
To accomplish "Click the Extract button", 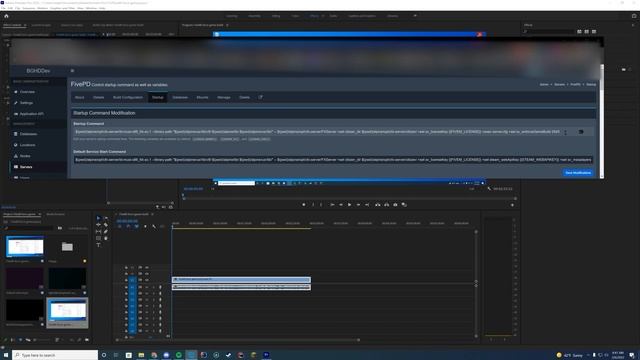I will click(x=387, y=204).
